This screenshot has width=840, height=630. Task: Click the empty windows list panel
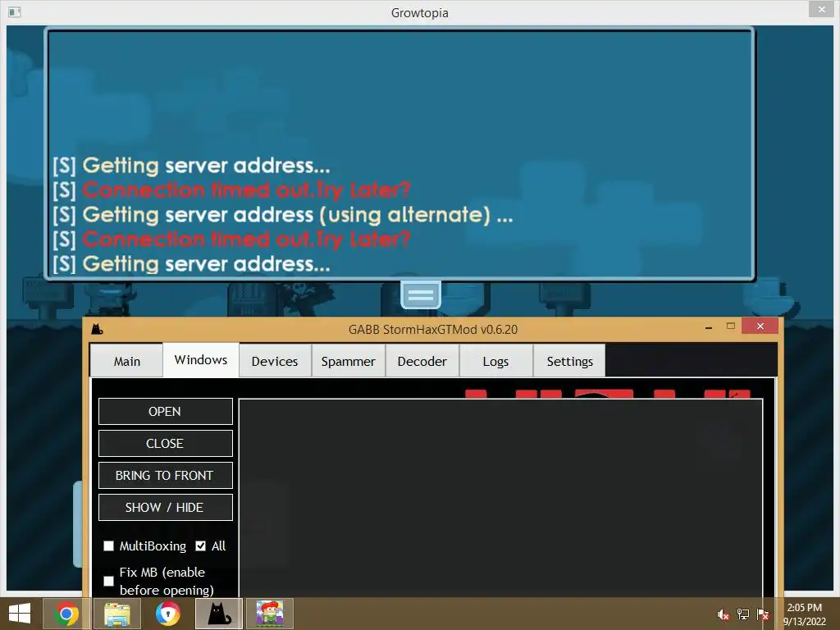point(500,498)
